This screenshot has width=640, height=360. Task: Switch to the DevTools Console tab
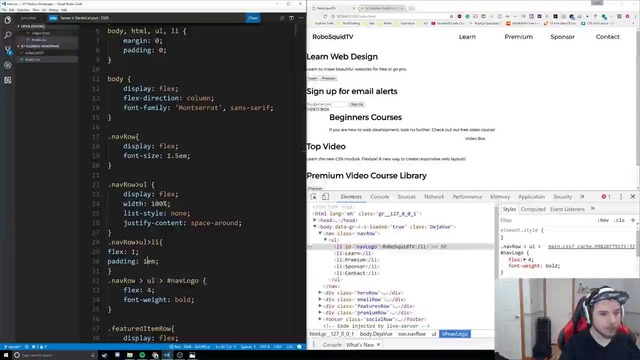(x=380, y=197)
